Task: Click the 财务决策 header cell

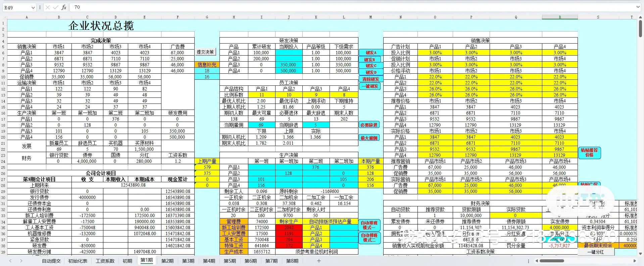Action: (x=480, y=203)
